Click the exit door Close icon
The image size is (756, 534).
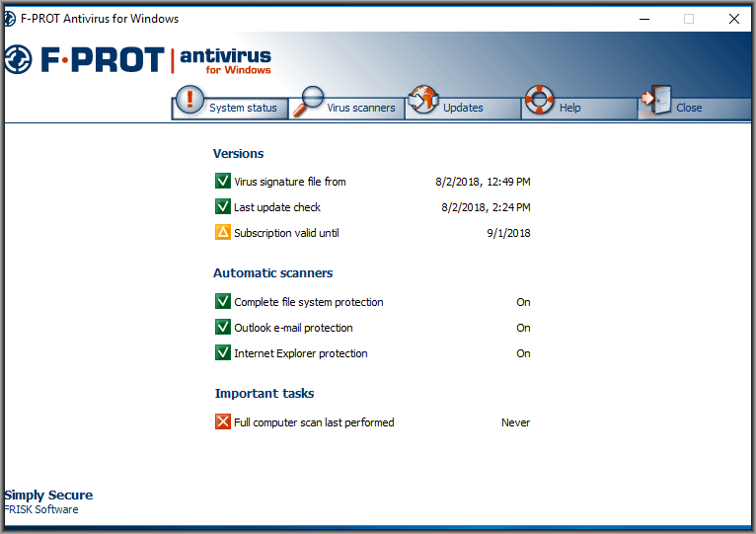656,100
